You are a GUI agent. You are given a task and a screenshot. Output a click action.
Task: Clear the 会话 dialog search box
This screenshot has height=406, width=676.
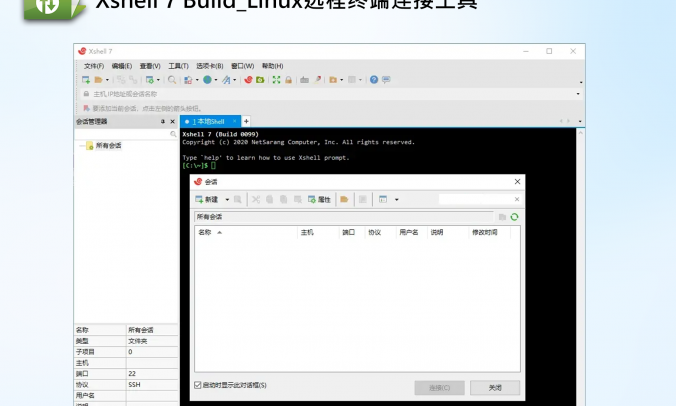[x=517, y=199]
